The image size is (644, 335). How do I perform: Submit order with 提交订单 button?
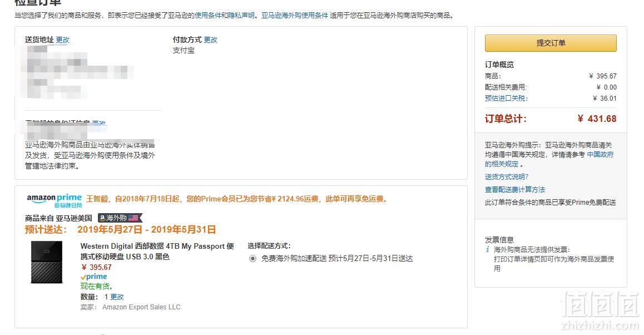(x=551, y=43)
